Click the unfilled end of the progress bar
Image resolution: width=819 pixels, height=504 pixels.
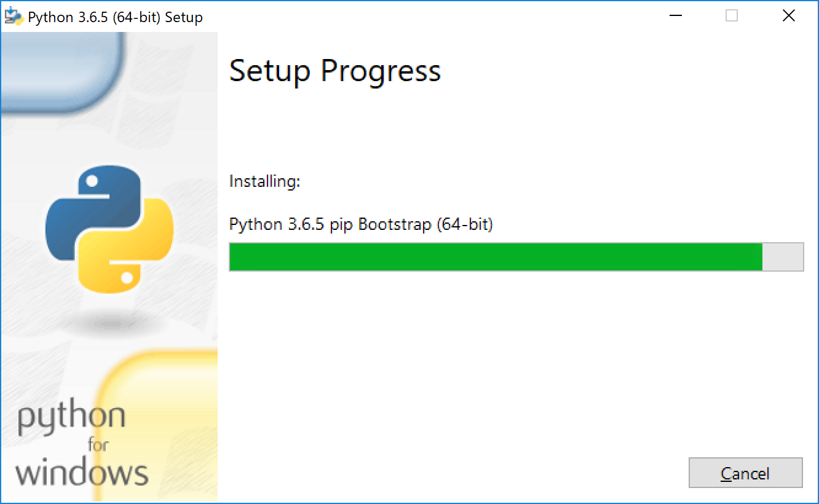coord(783,257)
